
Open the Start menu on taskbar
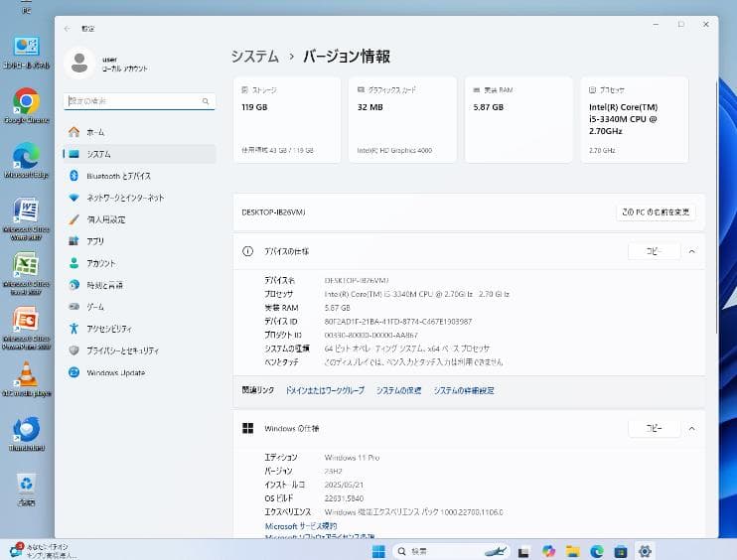click(x=378, y=551)
